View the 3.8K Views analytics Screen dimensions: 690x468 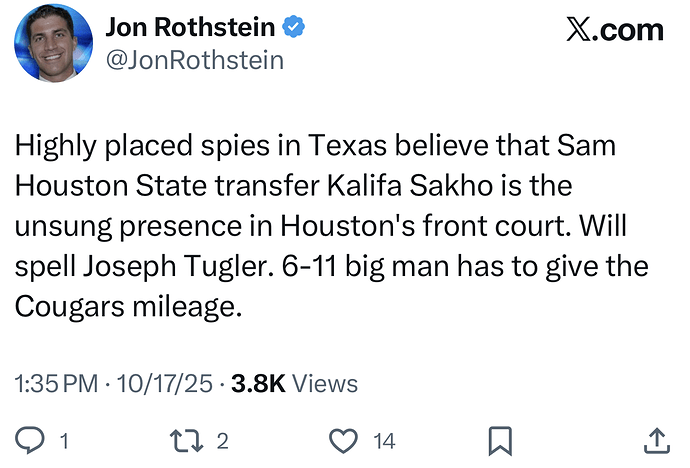coord(294,383)
